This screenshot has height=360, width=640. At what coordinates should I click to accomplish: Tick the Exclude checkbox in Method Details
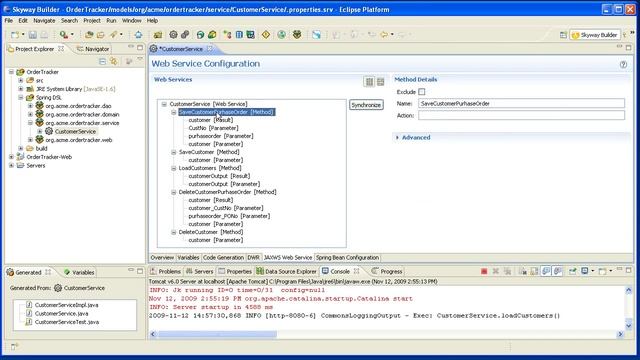pyautogui.click(x=422, y=92)
